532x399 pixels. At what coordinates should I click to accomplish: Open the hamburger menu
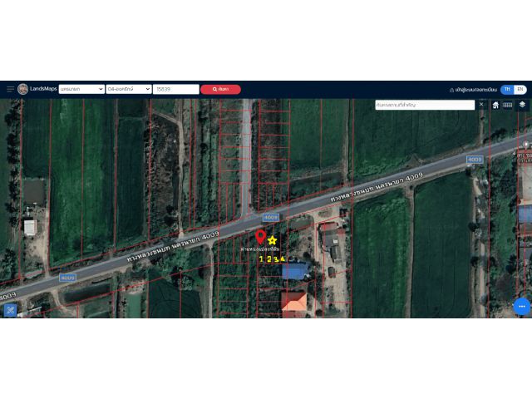10,89
